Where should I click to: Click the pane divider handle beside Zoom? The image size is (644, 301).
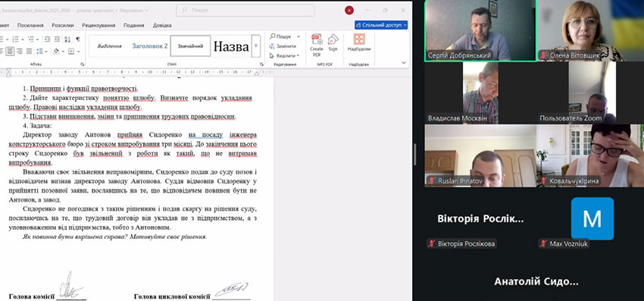coord(415,155)
